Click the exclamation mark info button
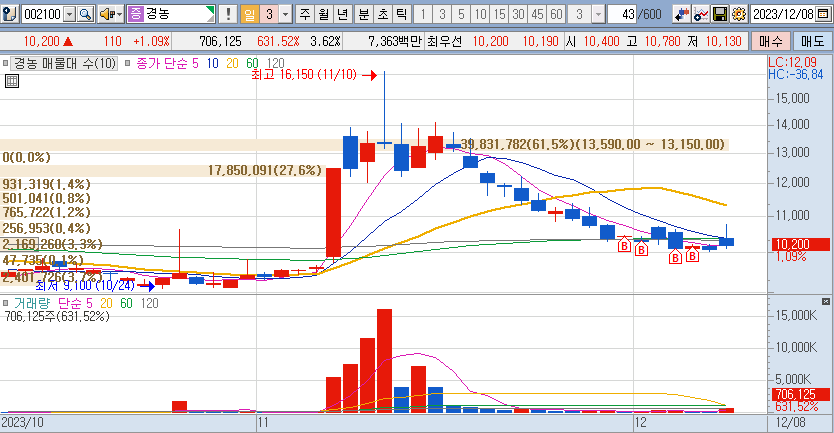 [x=228, y=14]
